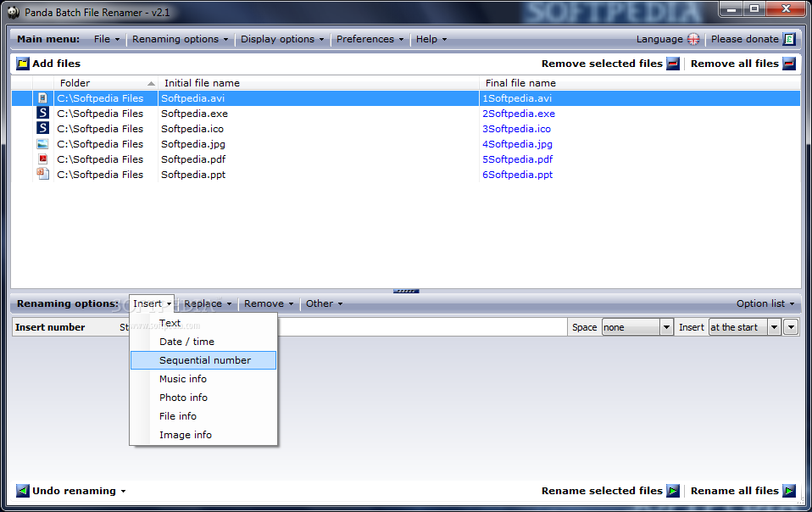This screenshot has width=812, height=512.
Task: Click the panel splitter grip handle
Action: tap(406, 291)
